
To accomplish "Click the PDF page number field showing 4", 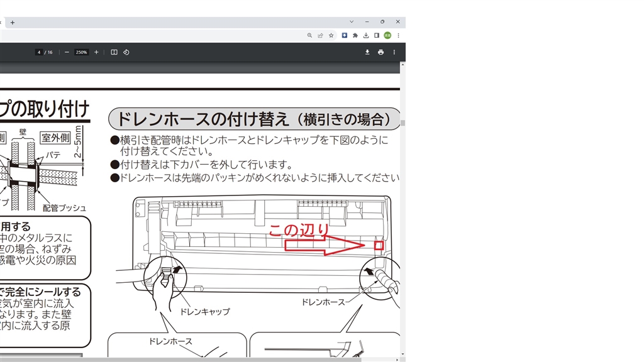I will (x=38, y=52).
